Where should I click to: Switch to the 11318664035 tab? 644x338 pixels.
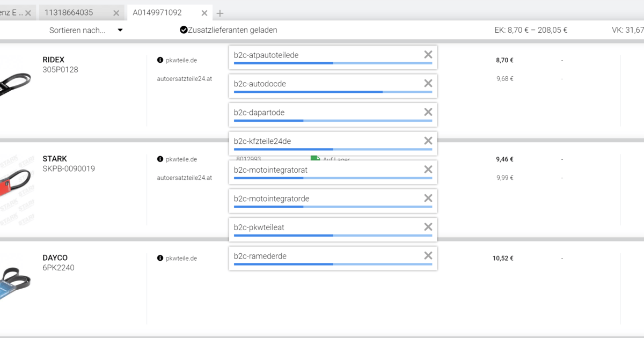pyautogui.click(x=69, y=12)
